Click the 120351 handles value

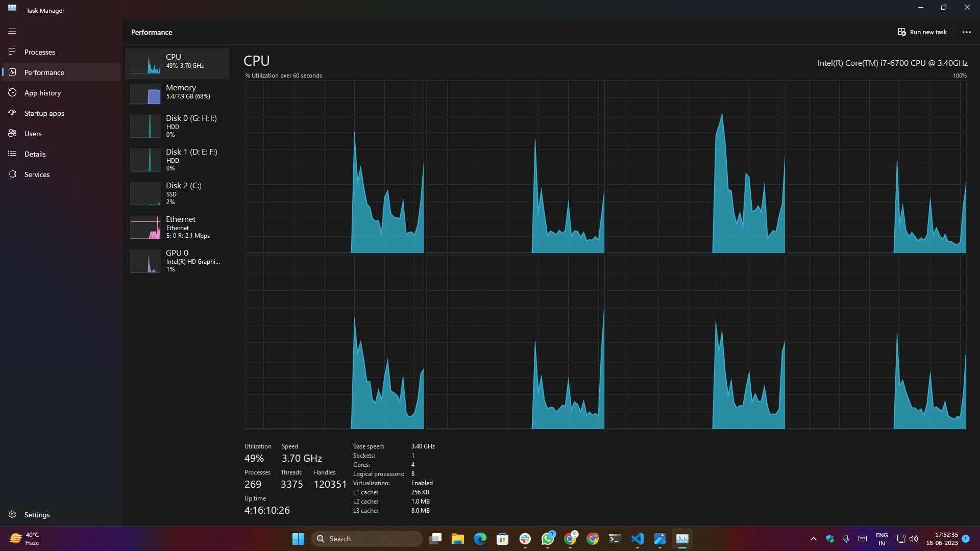tap(330, 484)
